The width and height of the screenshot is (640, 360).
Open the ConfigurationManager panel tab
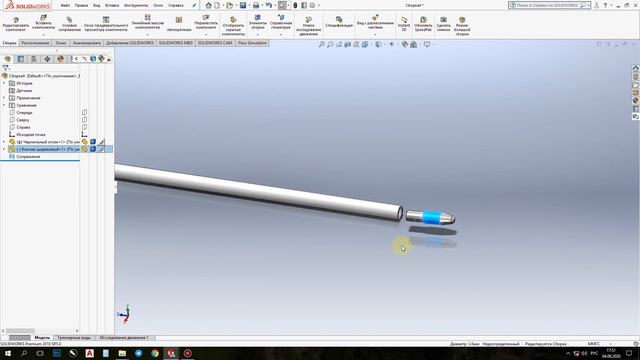(x=34, y=59)
